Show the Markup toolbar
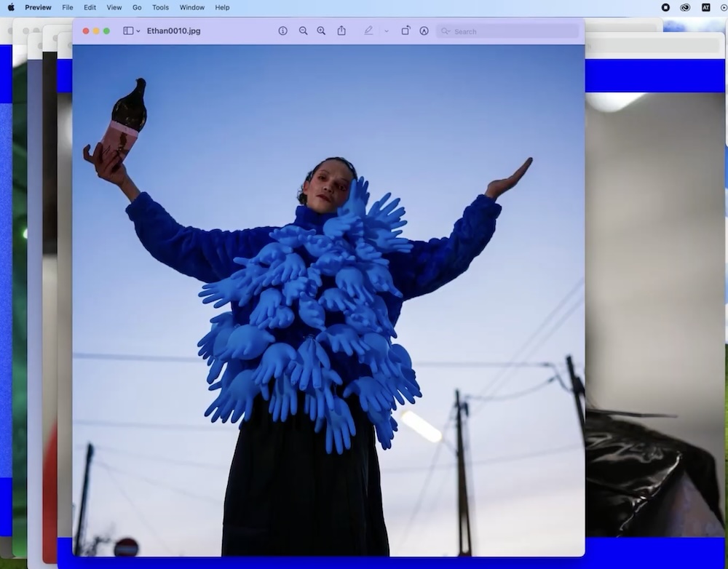 click(x=424, y=31)
